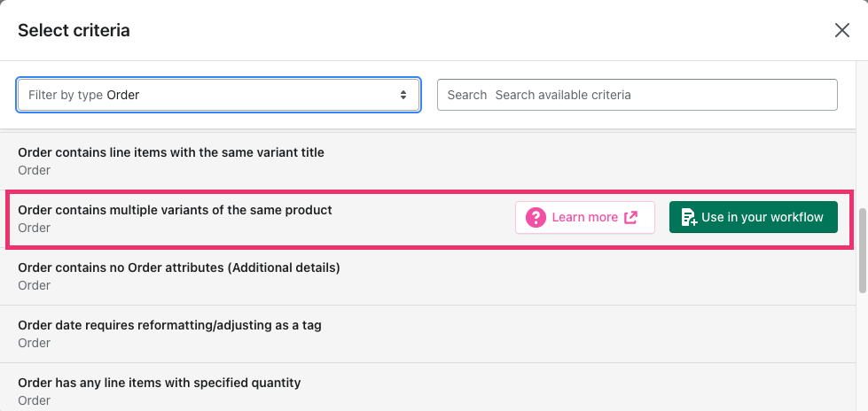
Task: Click the 'Select criteria' dialog heading
Action: 74,30
